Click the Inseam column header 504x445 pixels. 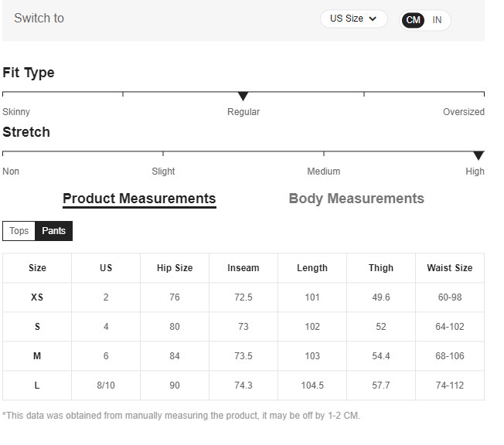[x=243, y=268]
